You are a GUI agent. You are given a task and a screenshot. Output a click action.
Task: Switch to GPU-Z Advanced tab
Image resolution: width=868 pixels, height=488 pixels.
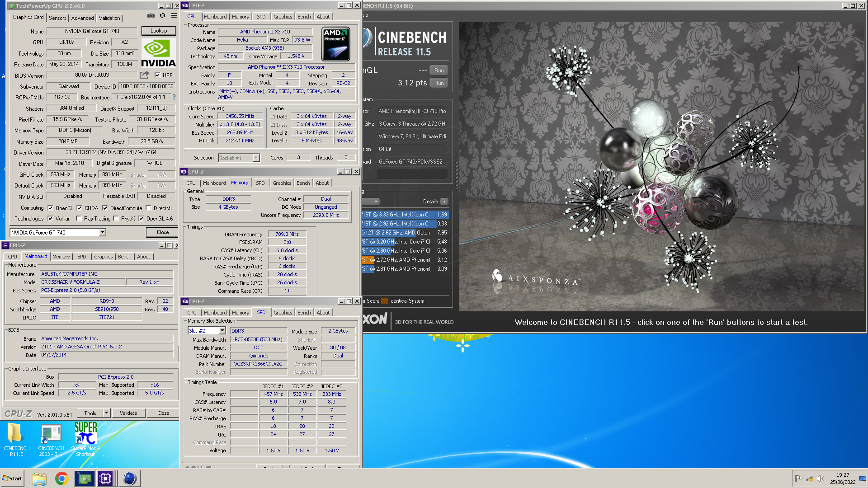coord(82,18)
